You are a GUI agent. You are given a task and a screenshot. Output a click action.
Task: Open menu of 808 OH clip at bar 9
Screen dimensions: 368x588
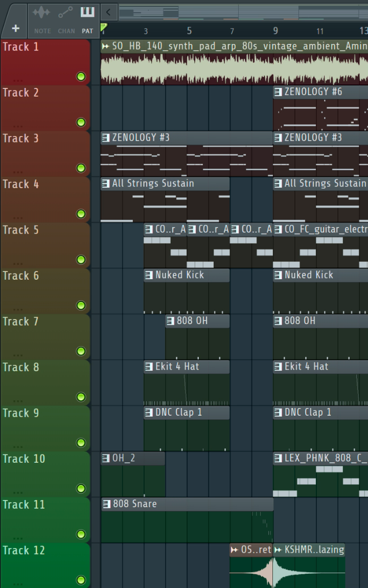click(278, 321)
